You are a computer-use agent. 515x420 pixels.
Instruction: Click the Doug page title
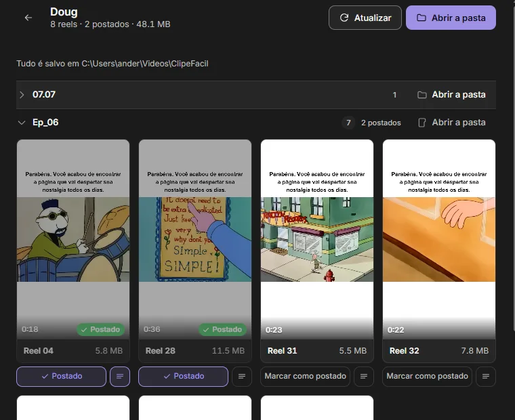click(64, 12)
